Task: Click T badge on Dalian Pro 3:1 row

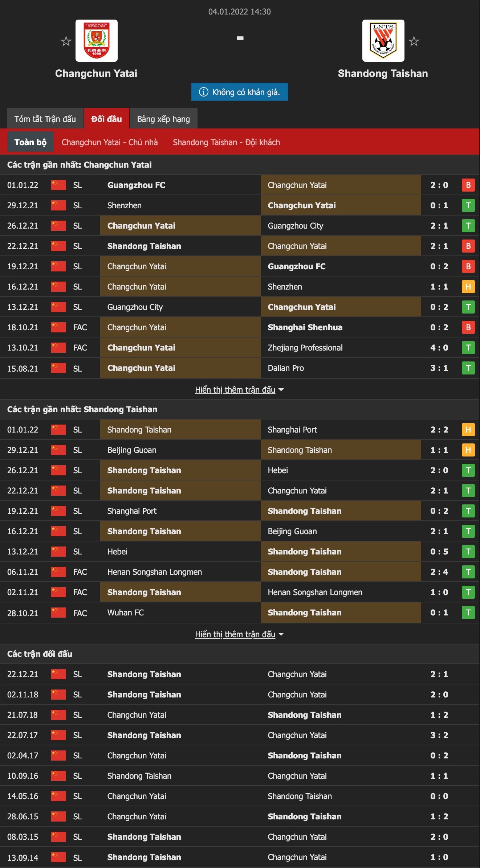Action: [x=468, y=368]
